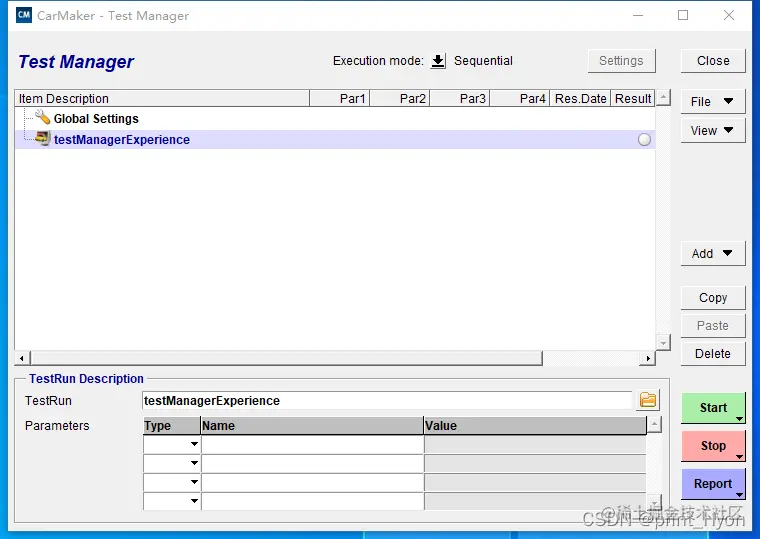760x539 pixels.
Task: Click the TestRun name input field
Action: (388, 400)
